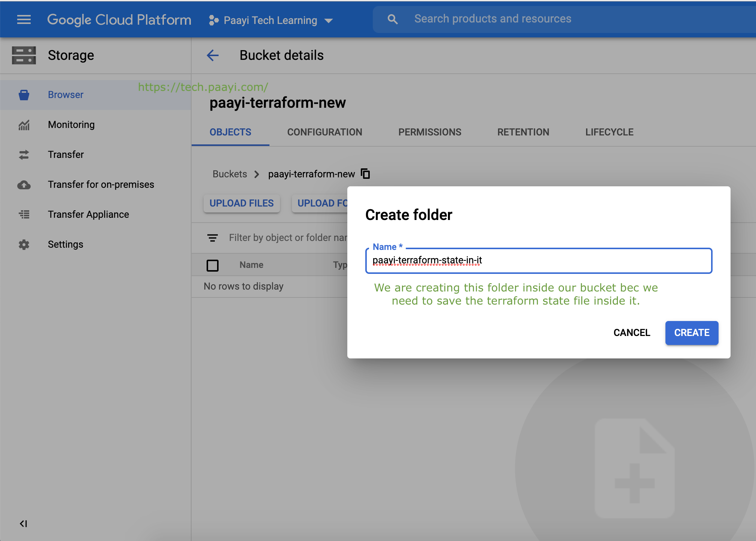Viewport: 756px width, 541px height.
Task: Click the UPLOAD FILES button
Action: (242, 203)
